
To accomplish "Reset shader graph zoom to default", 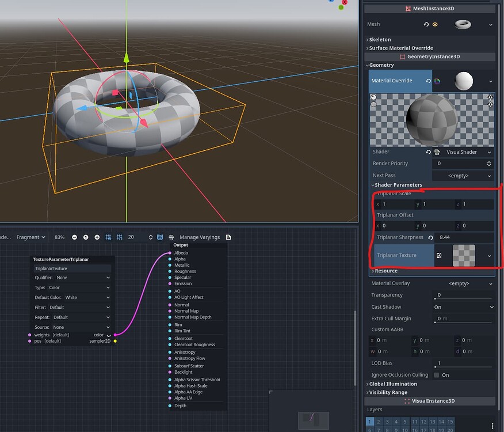I will point(85,237).
